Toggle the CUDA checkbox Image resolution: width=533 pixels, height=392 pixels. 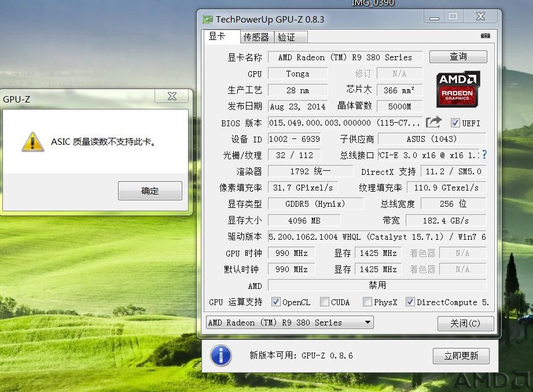(x=325, y=302)
